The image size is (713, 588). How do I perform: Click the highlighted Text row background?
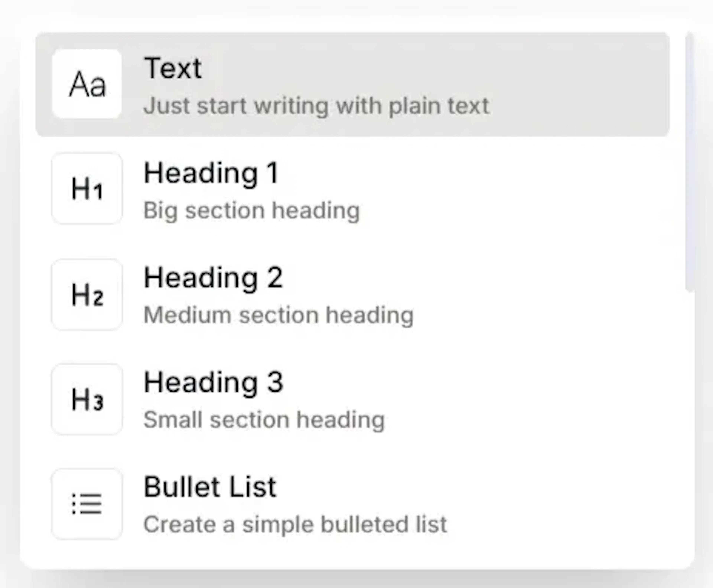click(x=576, y=85)
